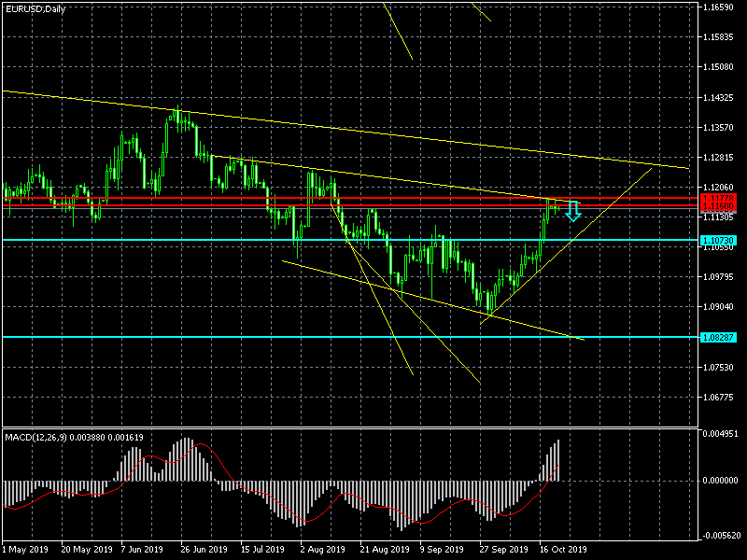Click the cyan 1.10730 price label
This screenshot has height=560, width=747.
[x=717, y=240]
